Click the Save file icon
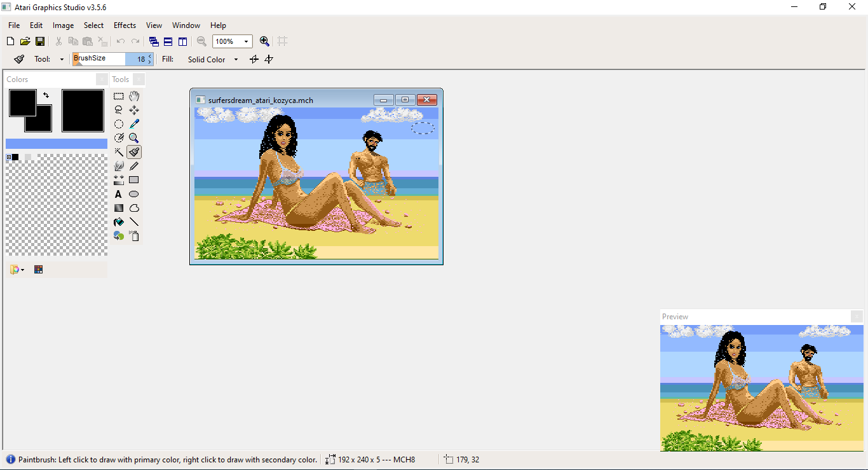The image size is (868, 470). tap(40, 41)
